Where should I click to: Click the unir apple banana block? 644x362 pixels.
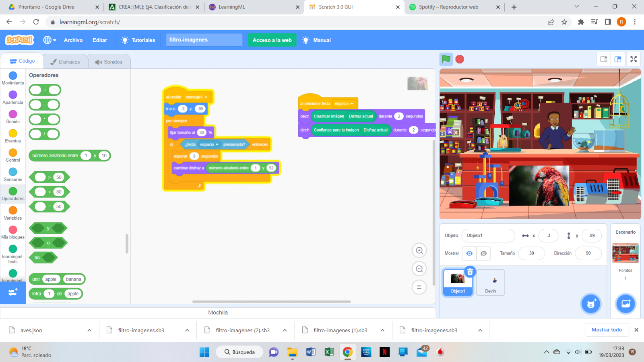point(57,279)
